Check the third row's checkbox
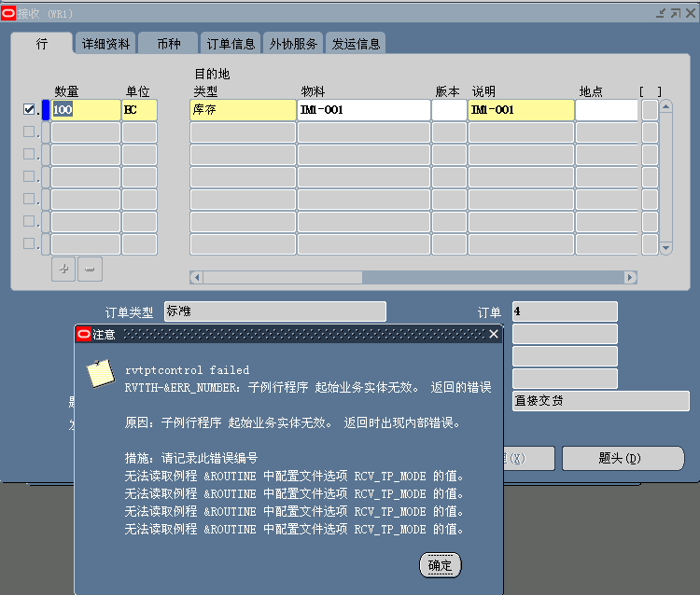 pyautogui.click(x=29, y=154)
